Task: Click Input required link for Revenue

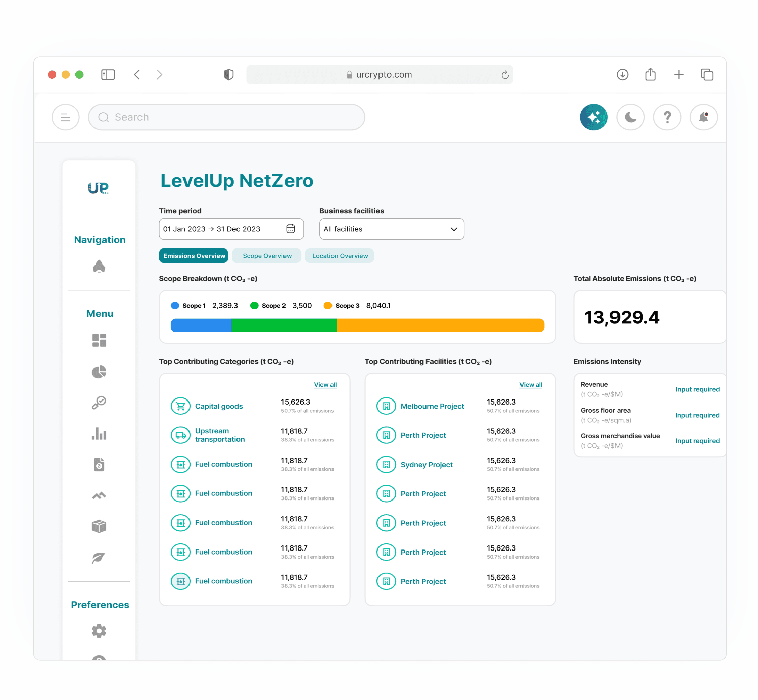Action: pos(697,389)
